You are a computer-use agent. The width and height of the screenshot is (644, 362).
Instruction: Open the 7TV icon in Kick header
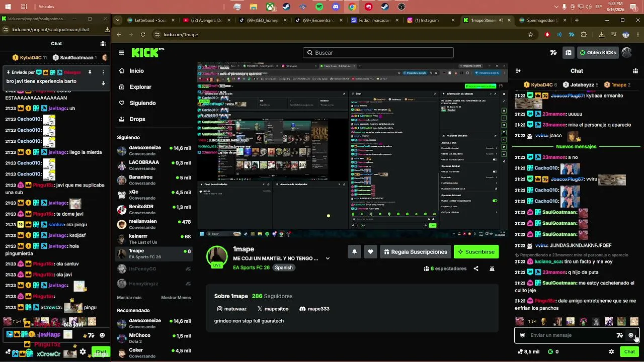click(553, 53)
